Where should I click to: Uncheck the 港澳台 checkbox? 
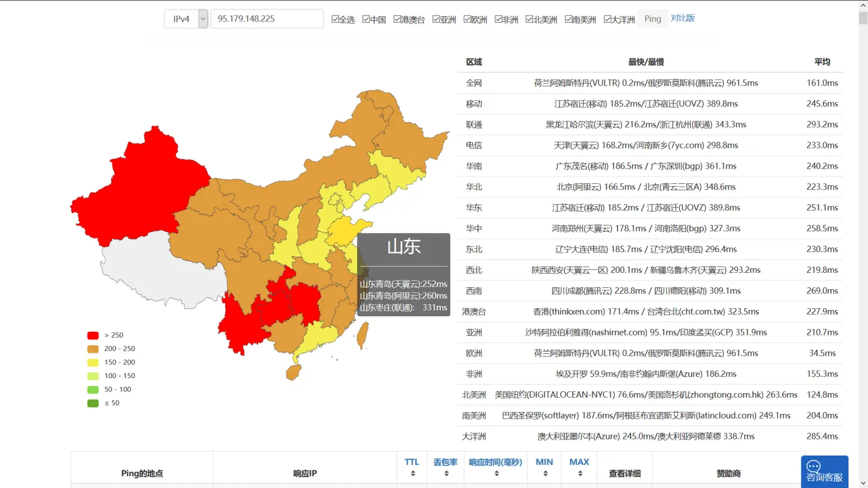coord(398,19)
